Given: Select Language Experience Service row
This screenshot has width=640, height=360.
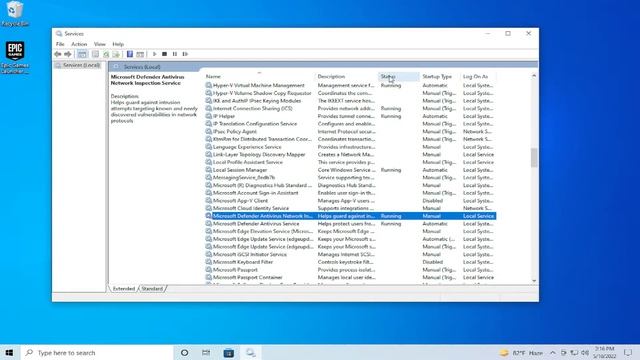Looking at the screenshot, I should coord(350,147).
